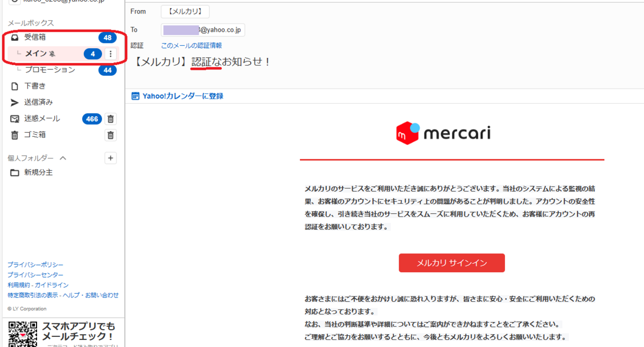The height and width of the screenshot is (347, 644).
Task: Click the trash can icon left of ゴミ箱
Action: pyautogui.click(x=14, y=135)
